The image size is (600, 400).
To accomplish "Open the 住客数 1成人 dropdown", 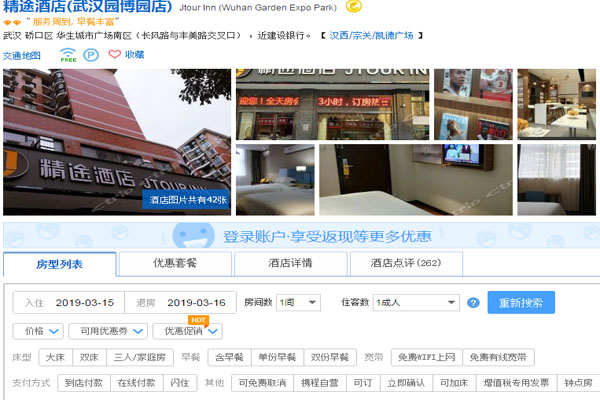I will pyautogui.click(x=416, y=303).
